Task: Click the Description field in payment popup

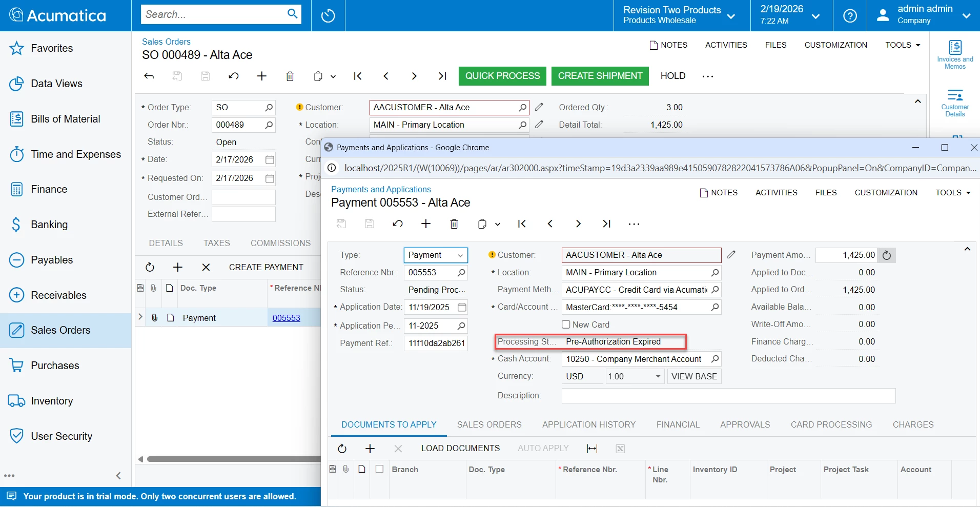Action: coord(728,396)
